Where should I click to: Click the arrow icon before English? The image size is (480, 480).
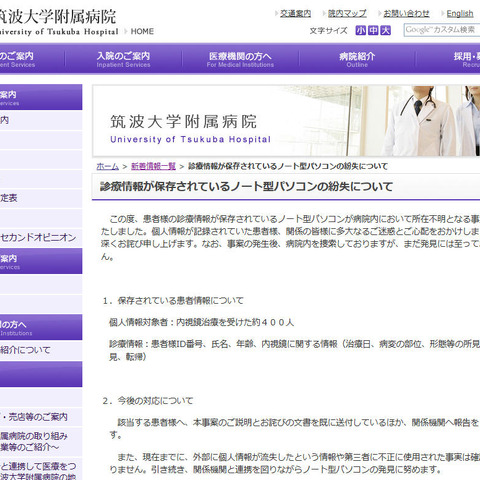point(443,13)
